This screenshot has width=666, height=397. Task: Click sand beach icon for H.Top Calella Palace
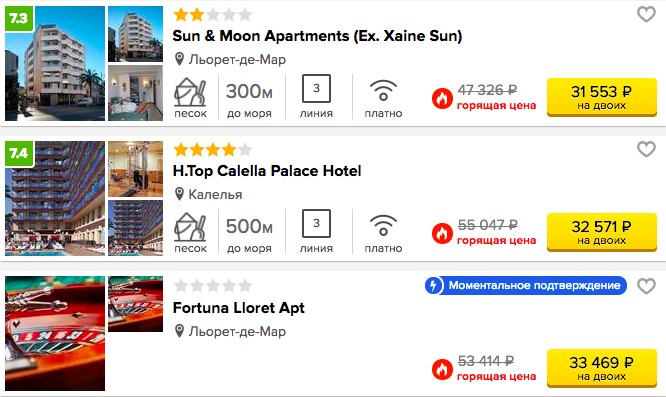click(x=190, y=227)
